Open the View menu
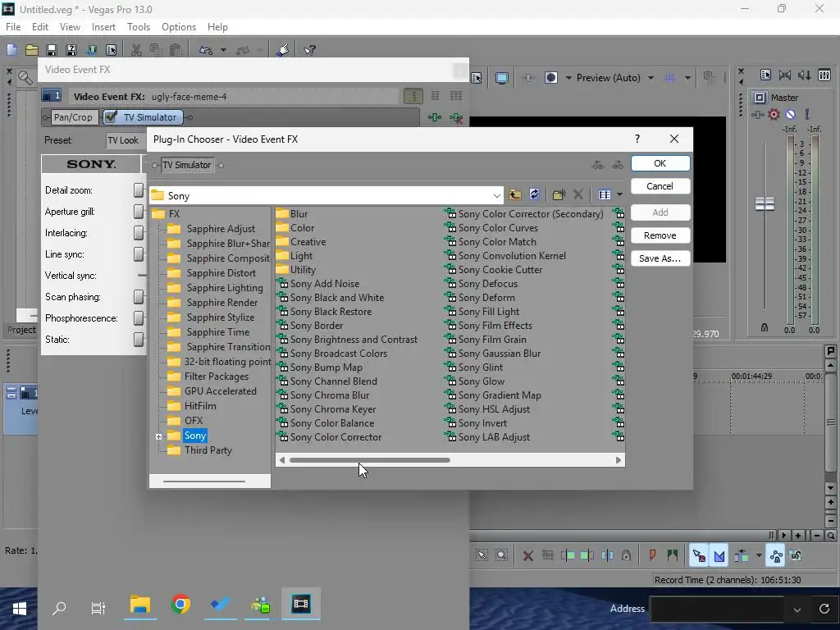 coord(70,27)
